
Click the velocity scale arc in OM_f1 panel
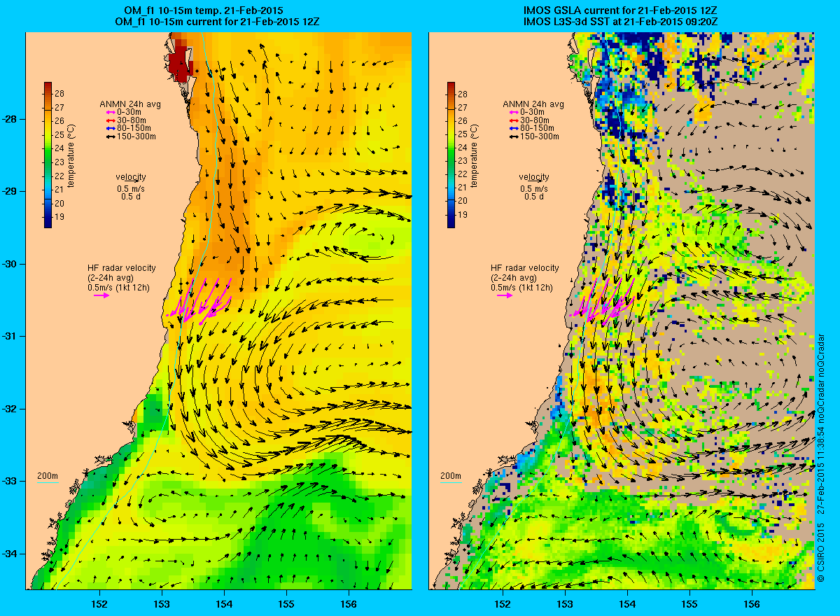[x=132, y=182]
